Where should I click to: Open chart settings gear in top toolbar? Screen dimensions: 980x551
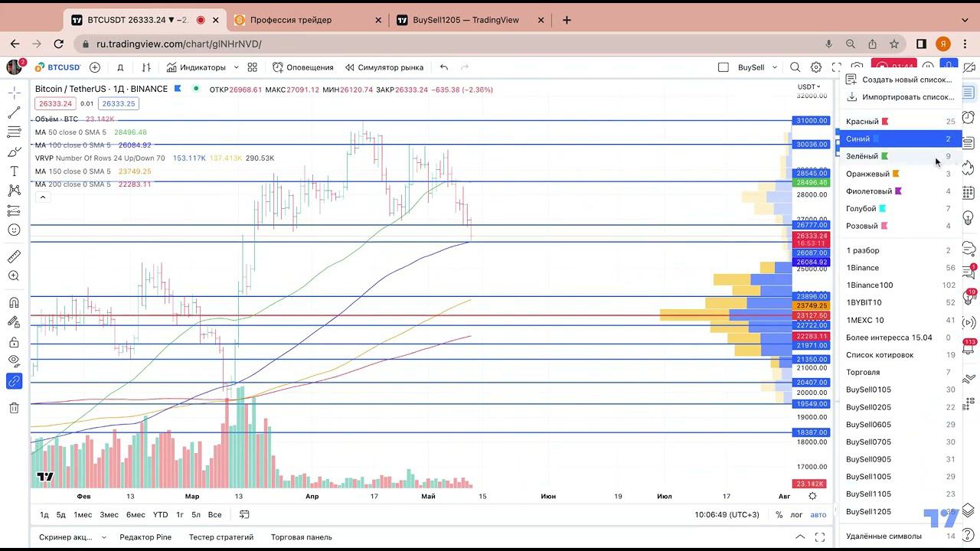click(816, 67)
